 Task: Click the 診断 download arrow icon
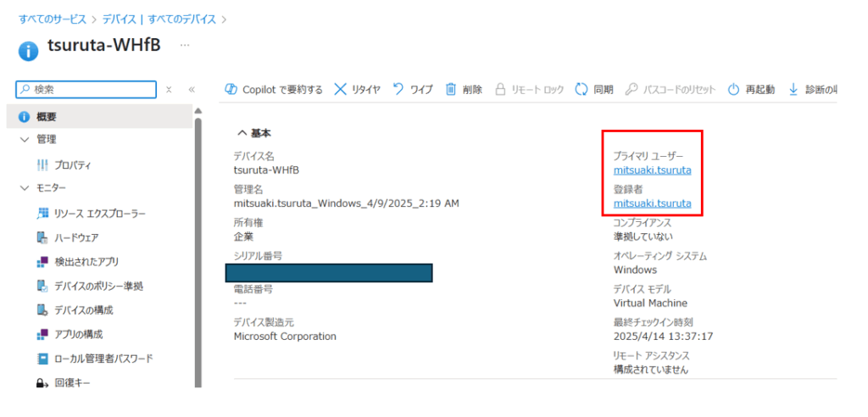click(793, 89)
